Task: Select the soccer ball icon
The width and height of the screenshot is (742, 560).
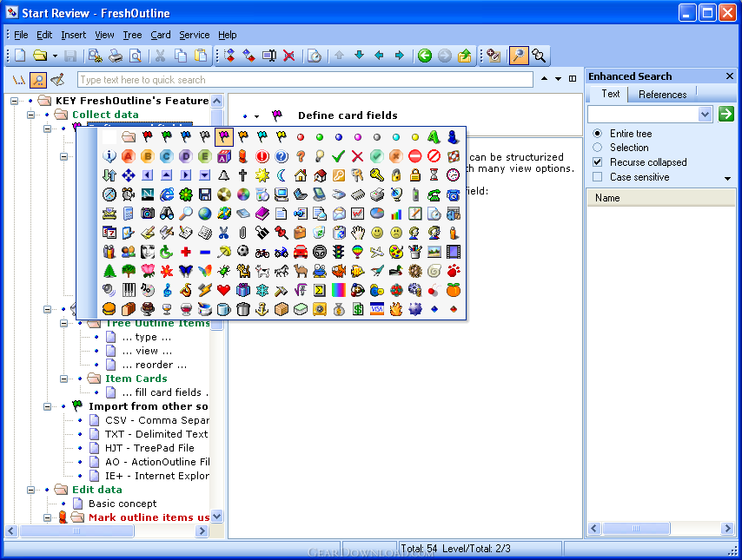Action: coord(242,252)
